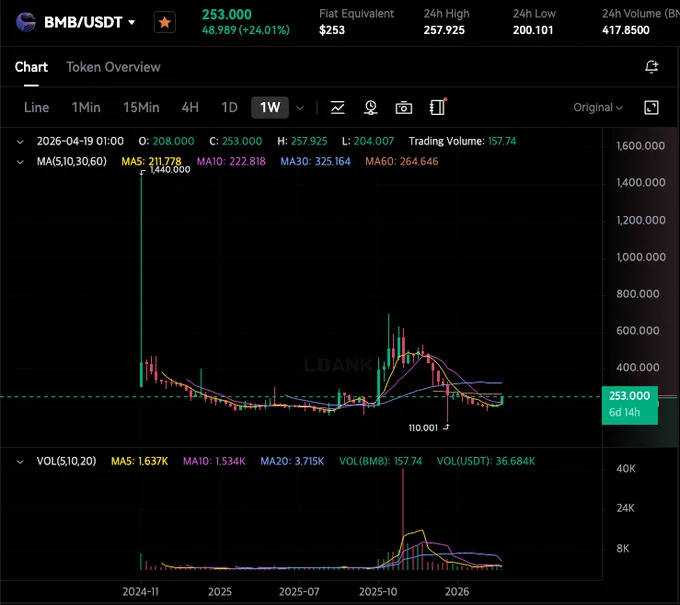Click the 2025-07 time axis label

pyautogui.click(x=299, y=592)
